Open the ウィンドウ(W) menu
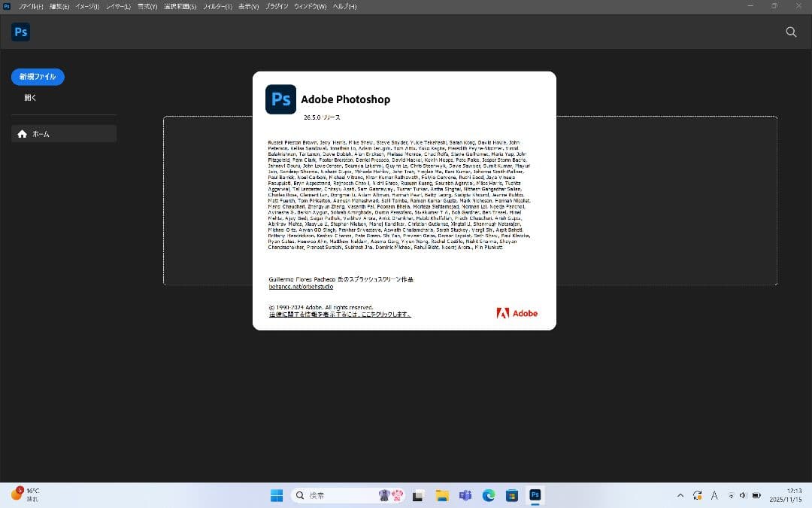 pos(310,7)
